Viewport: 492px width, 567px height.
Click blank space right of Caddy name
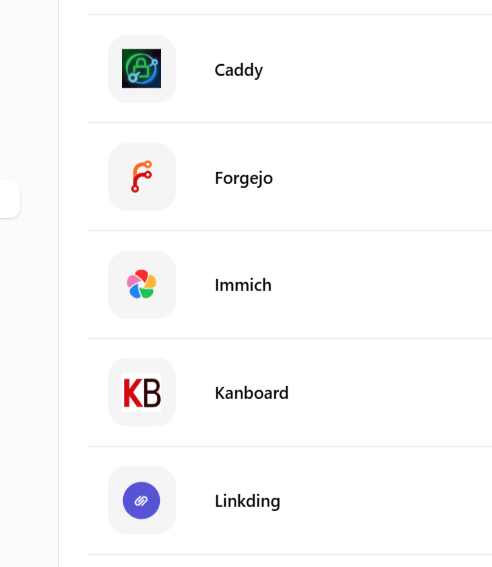(376, 69)
